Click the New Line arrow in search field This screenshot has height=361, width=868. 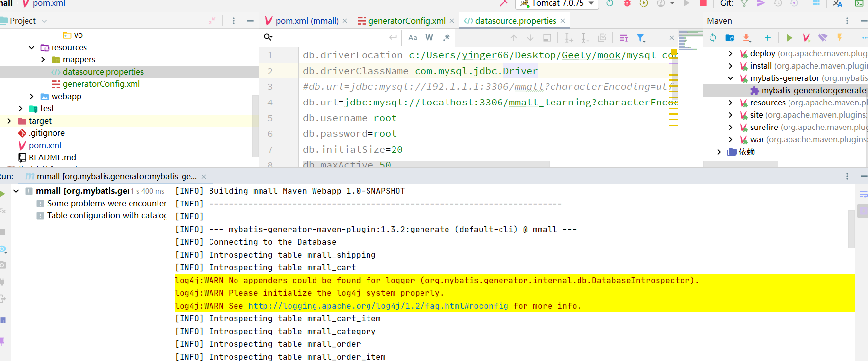point(393,37)
